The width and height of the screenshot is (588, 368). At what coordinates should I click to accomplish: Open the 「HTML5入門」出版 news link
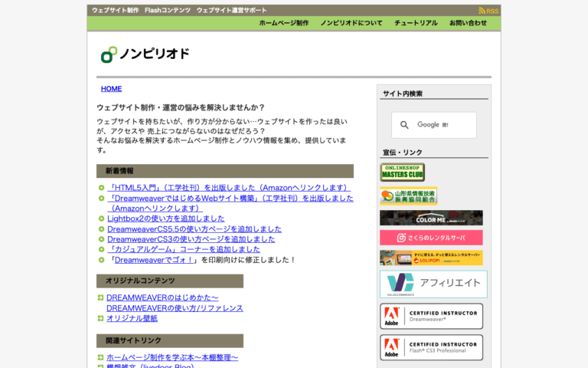(229, 188)
